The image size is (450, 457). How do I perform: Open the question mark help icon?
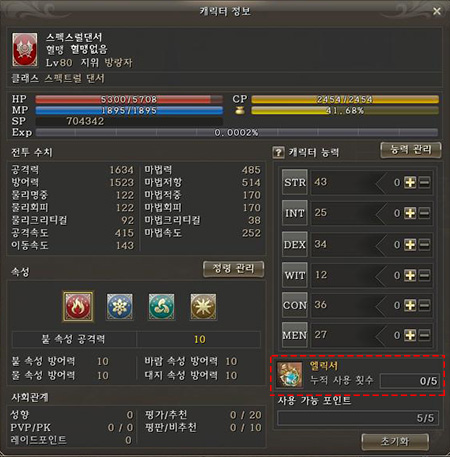click(278, 152)
